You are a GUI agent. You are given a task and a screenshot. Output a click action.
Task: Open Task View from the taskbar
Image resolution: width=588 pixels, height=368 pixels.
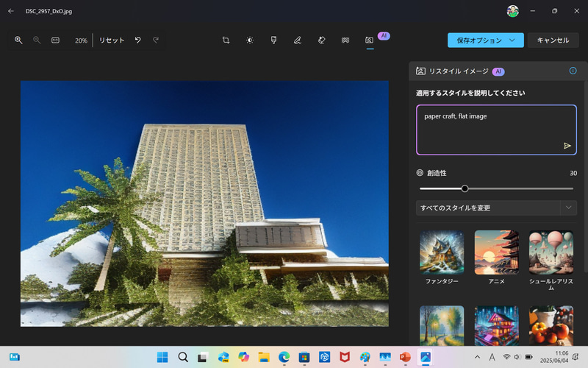coord(203,357)
